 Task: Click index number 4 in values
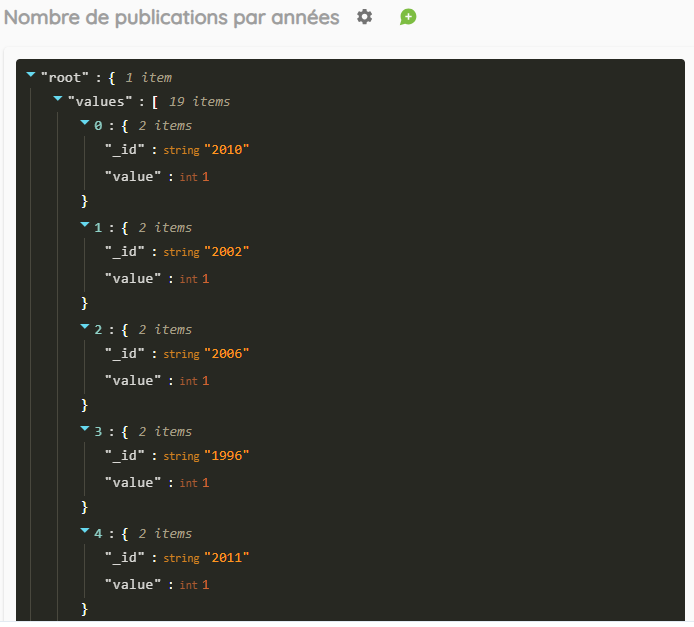pos(98,534)
